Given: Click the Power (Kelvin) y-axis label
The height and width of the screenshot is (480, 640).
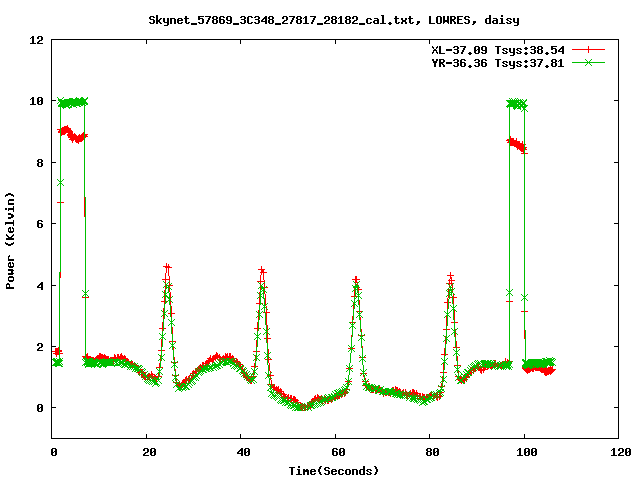Looking at the screenshot, I should coord(11,239).
